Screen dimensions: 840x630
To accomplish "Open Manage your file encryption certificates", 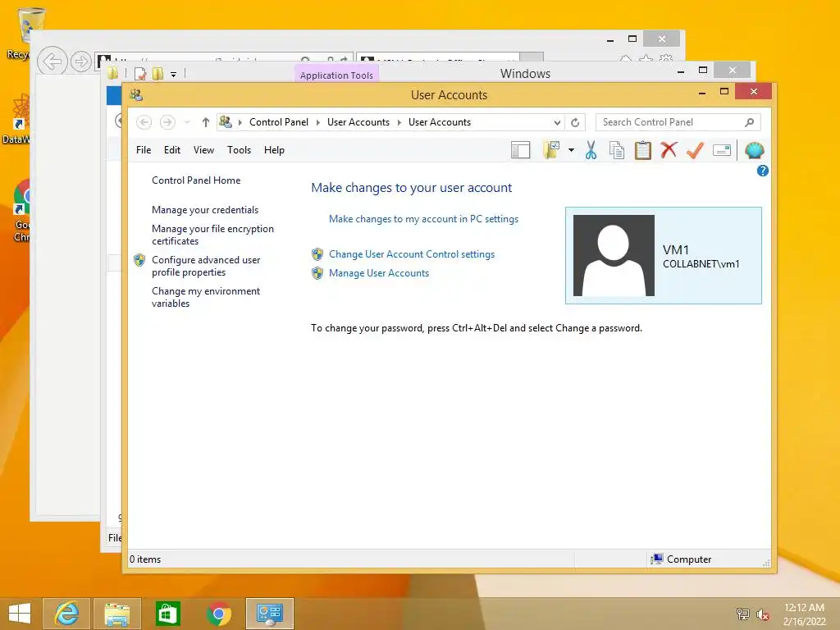I will point(212,235).
